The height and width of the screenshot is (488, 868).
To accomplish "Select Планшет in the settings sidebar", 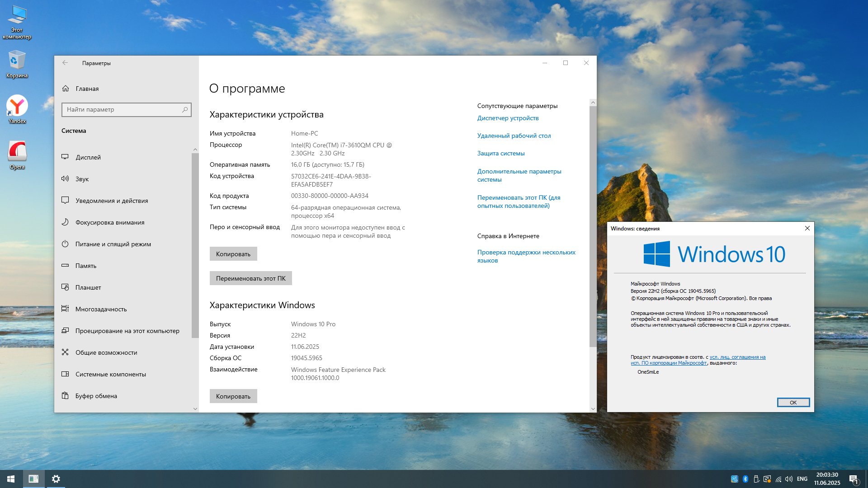I will point(88,287).
